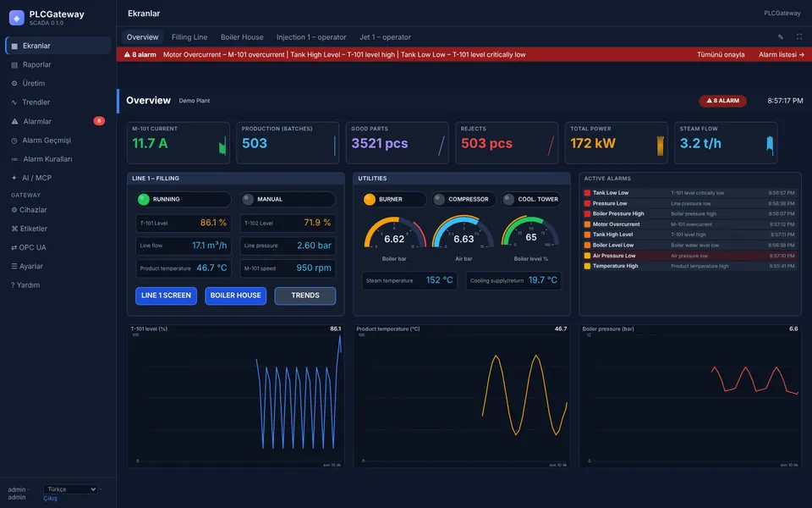Click the red square on Tank Low Low alarm
The height and width of the screenshot is (508, 812).
pos(587,193)
